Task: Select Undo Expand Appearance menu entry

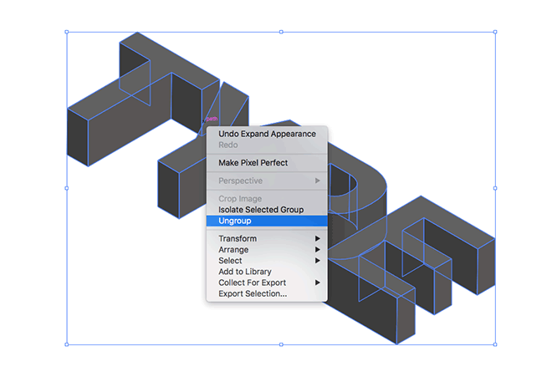Action: pyautogui.click(x=267, y=134)
